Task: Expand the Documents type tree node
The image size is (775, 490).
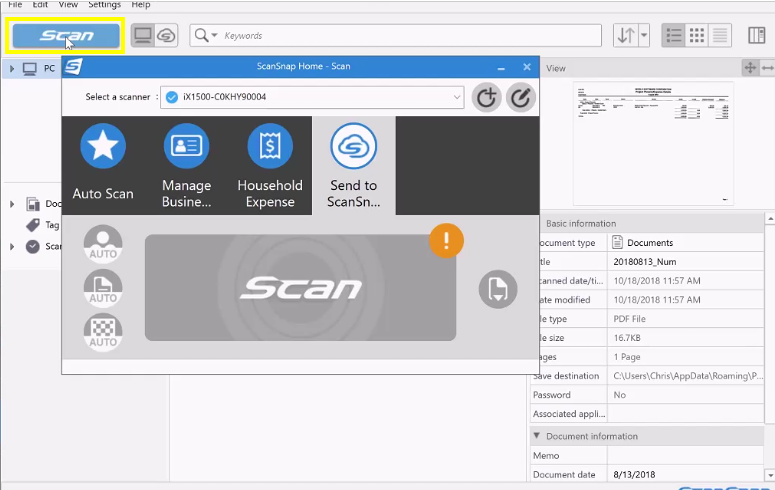Action: [12, 204]
